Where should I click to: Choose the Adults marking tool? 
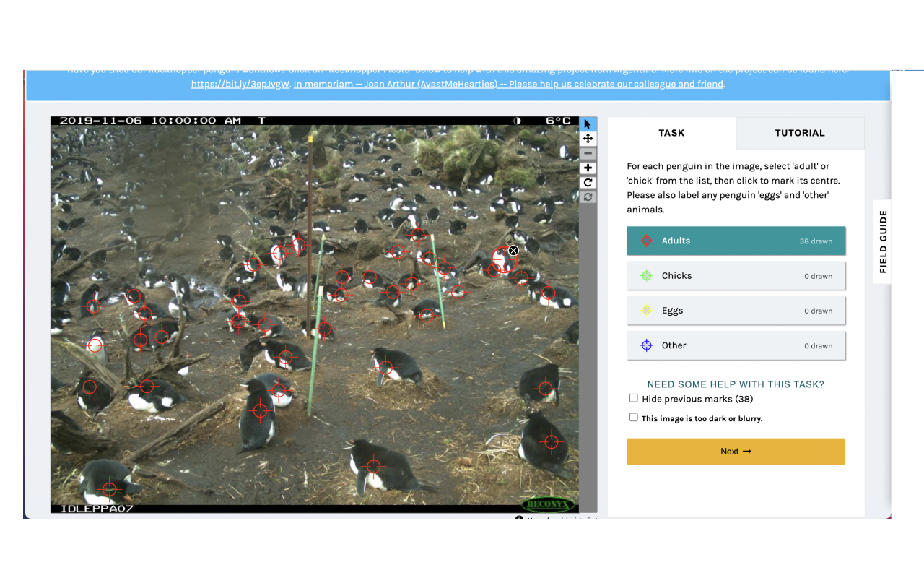click(x=736, y=241)
